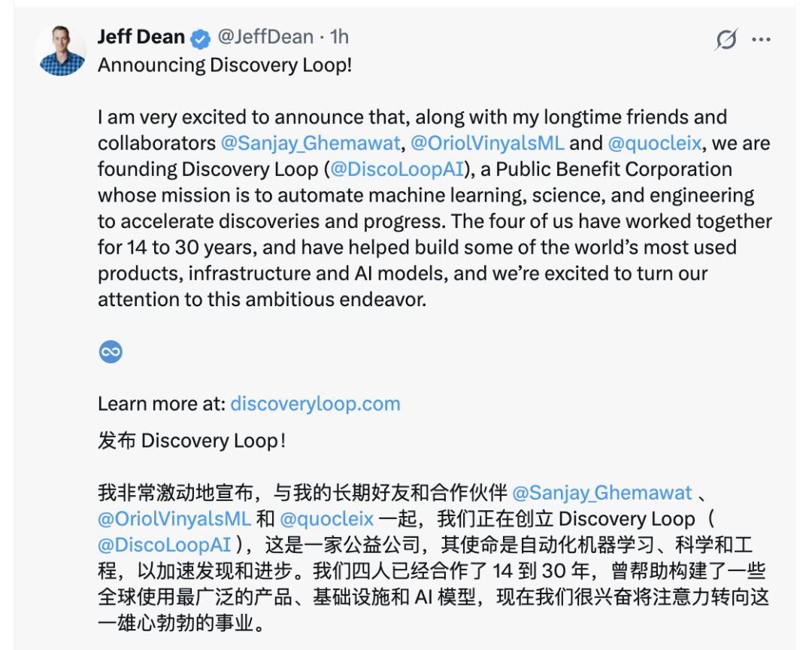Click the "Learn more at:" text line

(x=162, y=404)
